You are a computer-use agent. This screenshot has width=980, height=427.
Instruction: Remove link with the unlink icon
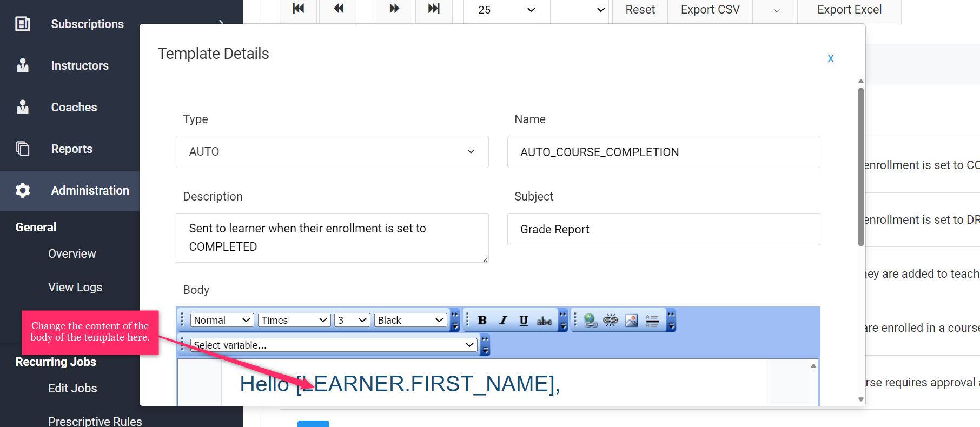[611, 321]
